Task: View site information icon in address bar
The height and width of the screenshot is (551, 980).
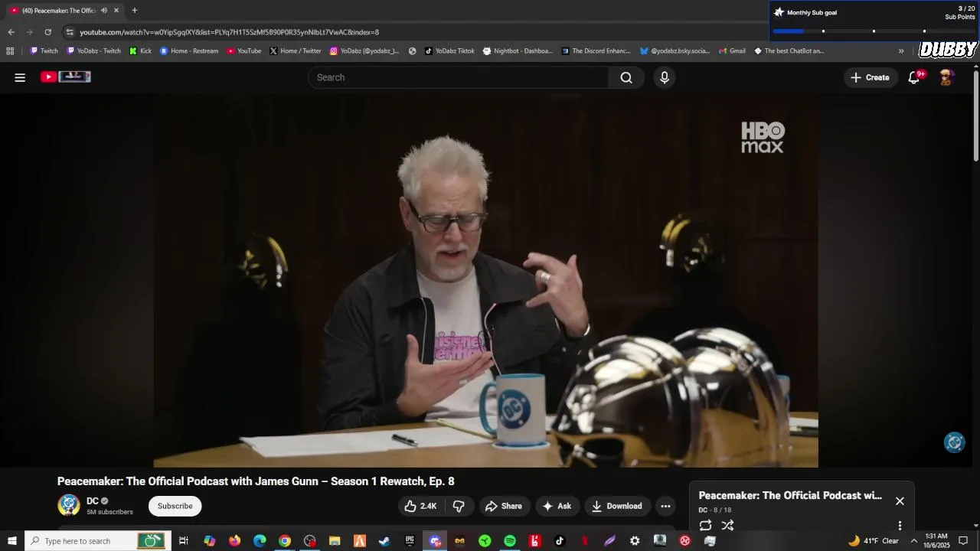Action: tap(69, 32)
